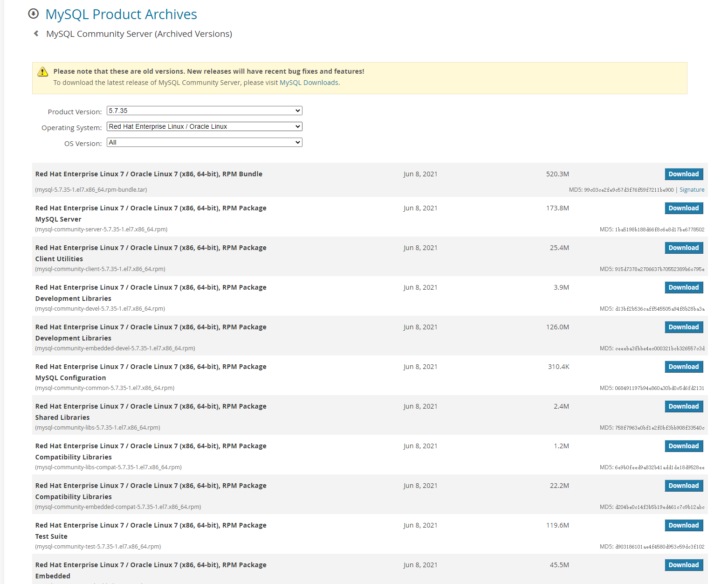The image size is (728, 584).
Task: Click the RPM Bundle row title
Action: (x=149, y=174)
